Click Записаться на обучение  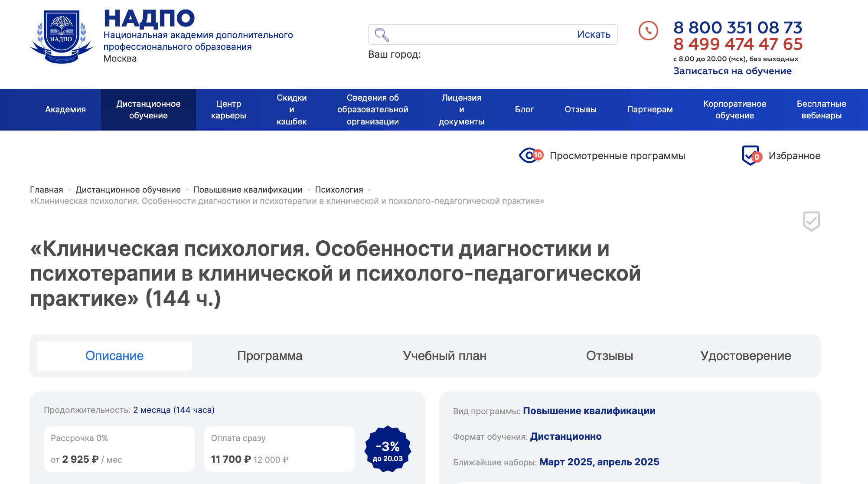pos(732,71)
